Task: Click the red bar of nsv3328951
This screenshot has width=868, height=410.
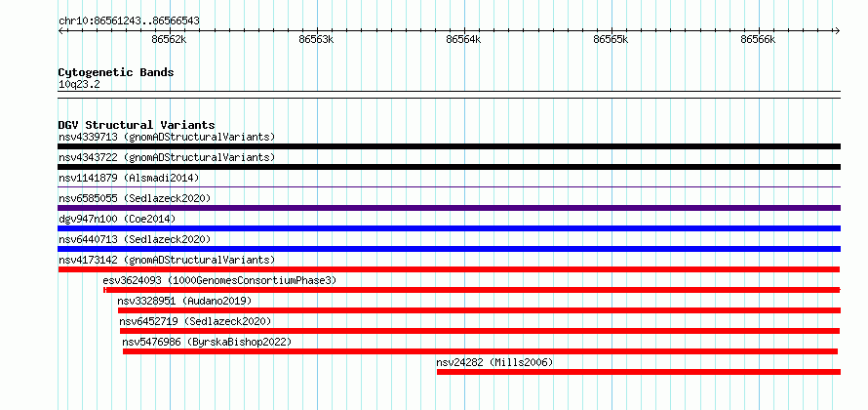Action: click(480, 310)
